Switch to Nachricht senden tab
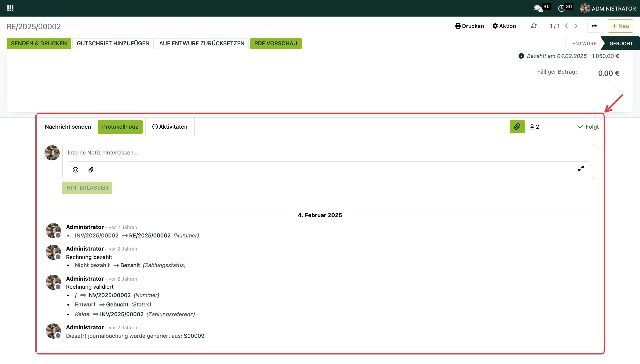The height and width of the screenshot is (364, 640). pos(68,127)
